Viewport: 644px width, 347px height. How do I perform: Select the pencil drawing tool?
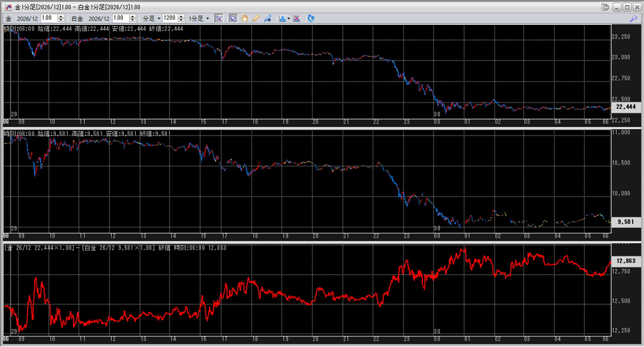point(256,19)
